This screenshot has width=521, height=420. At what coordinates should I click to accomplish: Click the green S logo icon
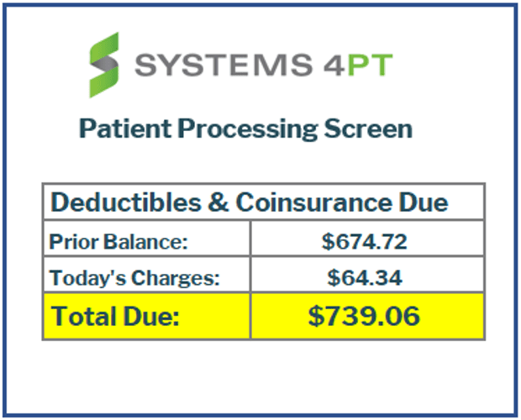click(x=104, y=65)
